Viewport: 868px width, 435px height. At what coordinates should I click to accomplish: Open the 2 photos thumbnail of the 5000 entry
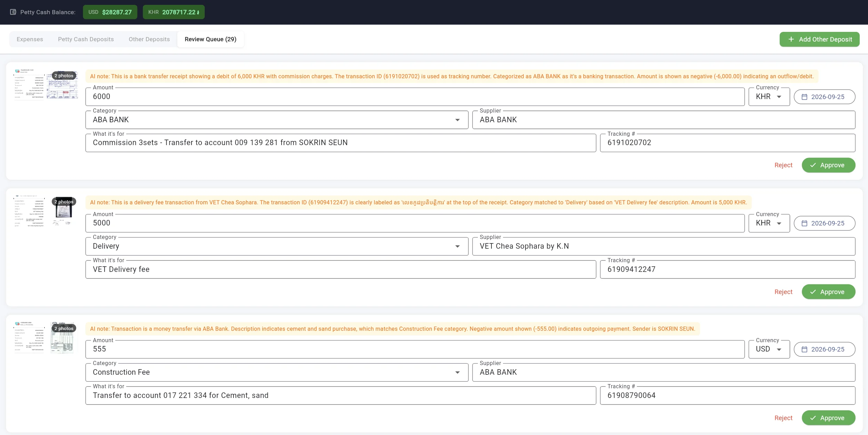(x=63, y=211)
